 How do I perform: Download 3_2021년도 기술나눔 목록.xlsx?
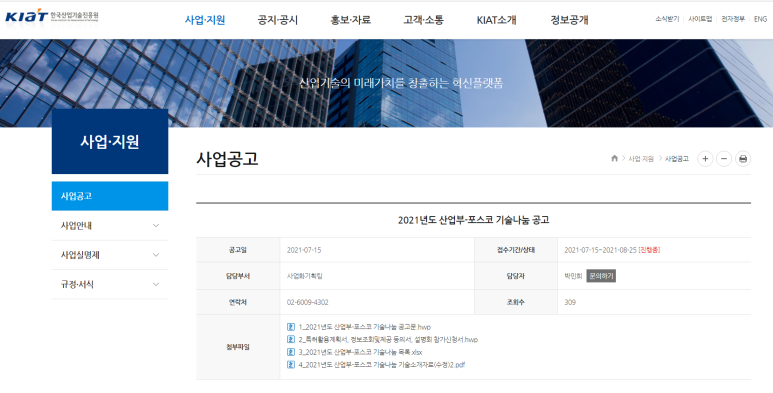(360, 352)
